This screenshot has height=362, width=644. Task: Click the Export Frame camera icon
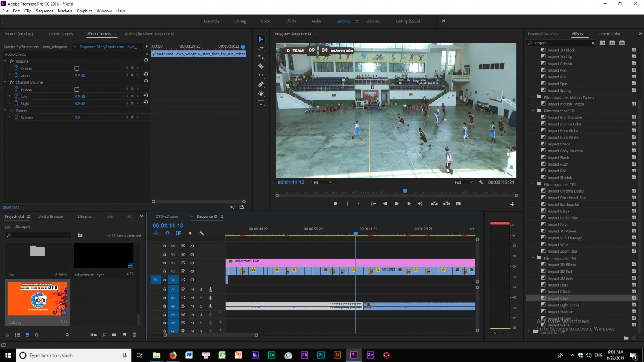(x=458, y=204)
